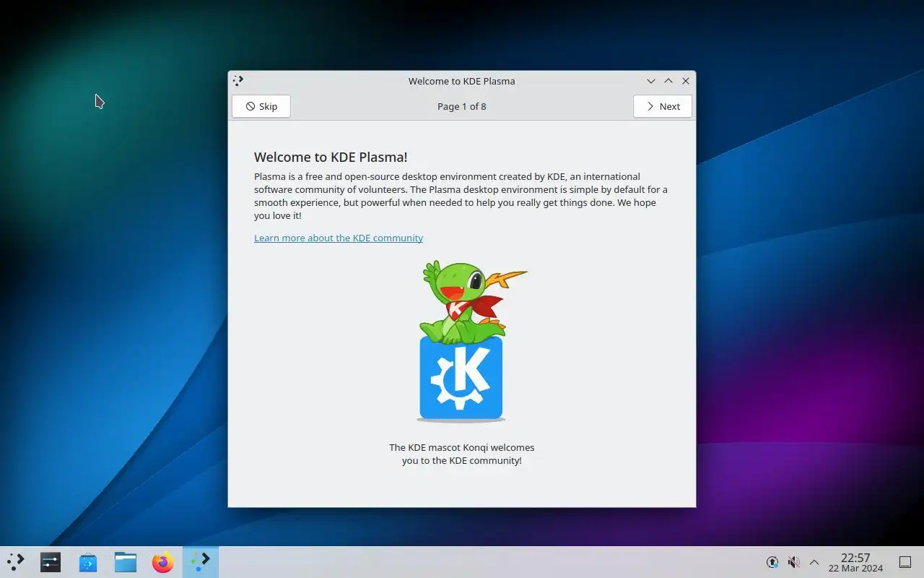Image resolution: width=924 pixels, height=578 pixels.
Task: Maximize the Welcome to KDE Plasma window
Action: coord(668,81)
